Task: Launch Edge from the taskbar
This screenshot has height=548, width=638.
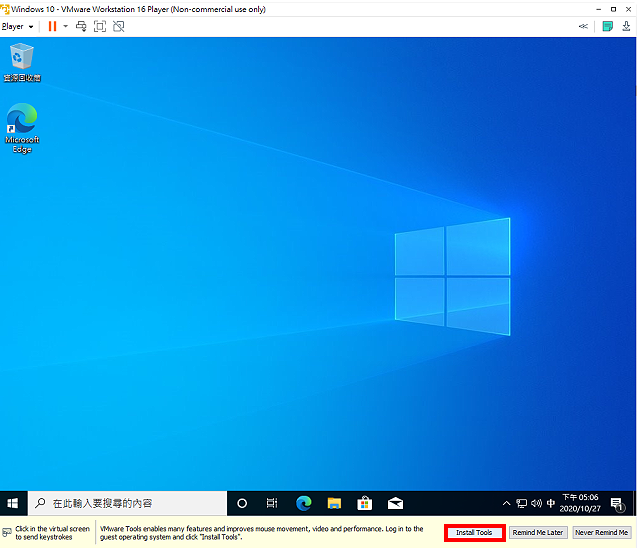Action: [304, 503]
